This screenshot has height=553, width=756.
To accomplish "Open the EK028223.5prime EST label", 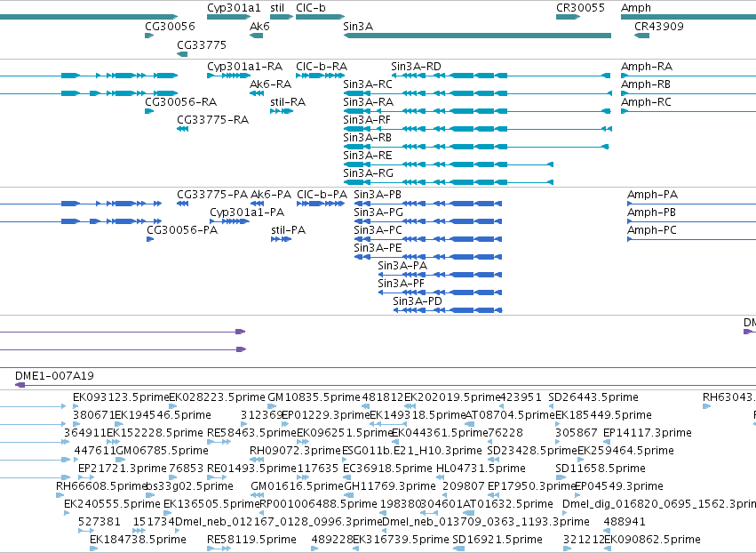I will tap(218, 397).
